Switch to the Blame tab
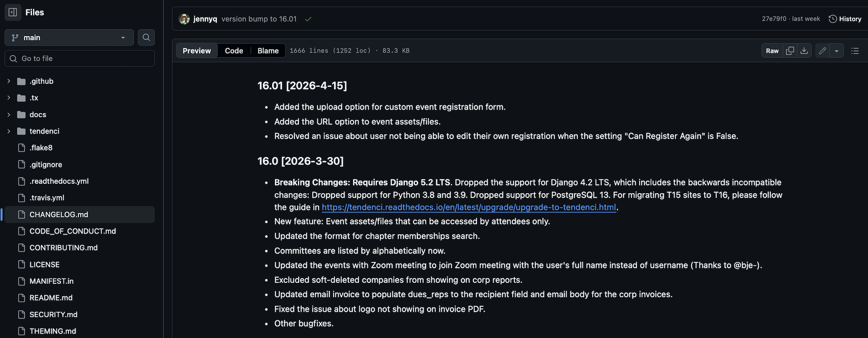This screenshot has height=338, width=868. pyautogui.click(x=268, y=51)
